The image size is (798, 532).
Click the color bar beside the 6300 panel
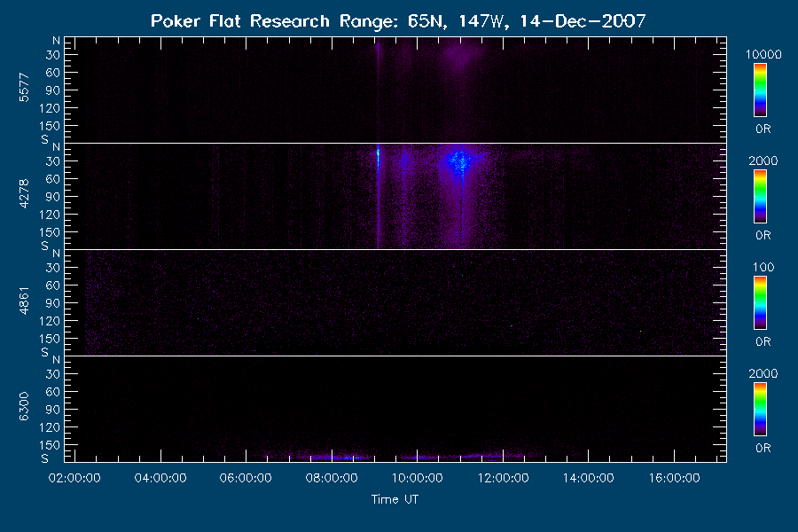click(x=760, y=410)
